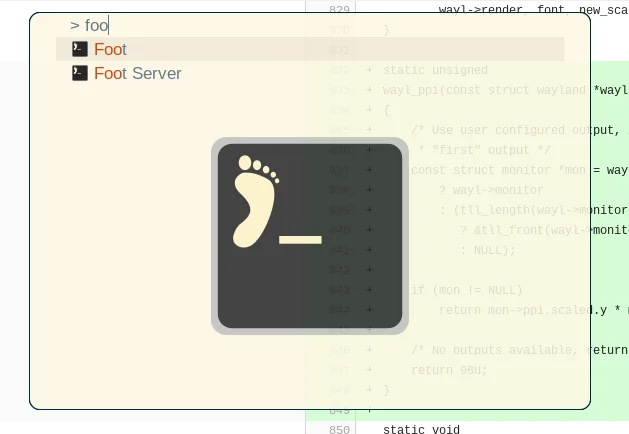Click the faded if (mon != NULL) line

coord(467,290)
